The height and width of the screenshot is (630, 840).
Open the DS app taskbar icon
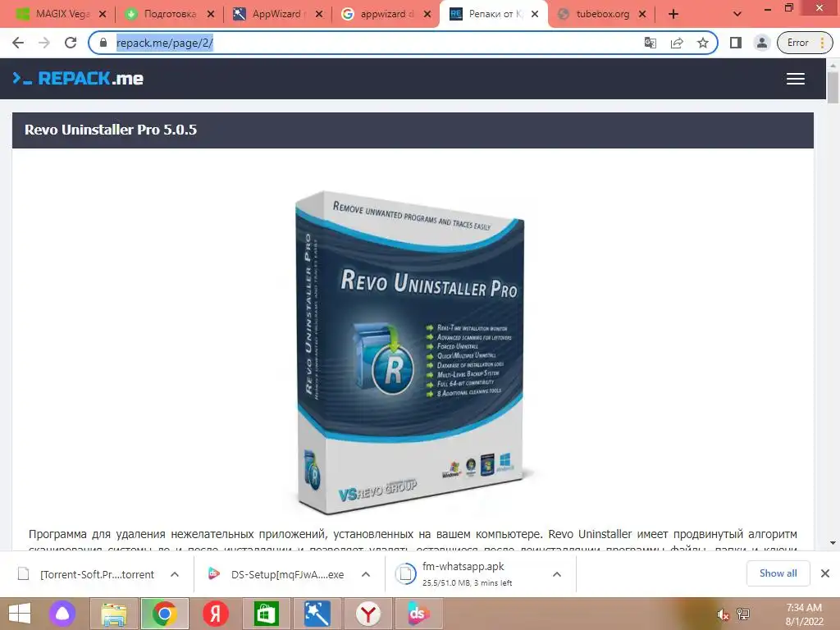pos(418,614)
